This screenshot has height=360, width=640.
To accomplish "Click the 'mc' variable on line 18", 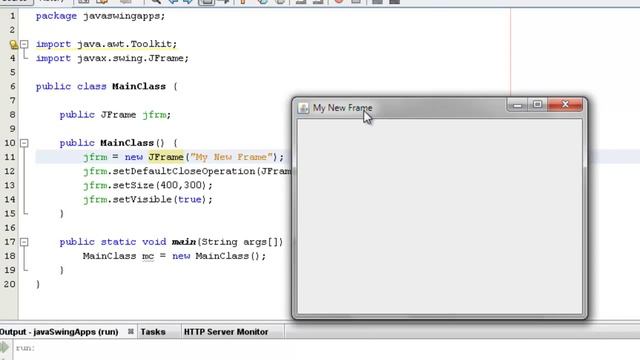I will (x=148, y=256).
